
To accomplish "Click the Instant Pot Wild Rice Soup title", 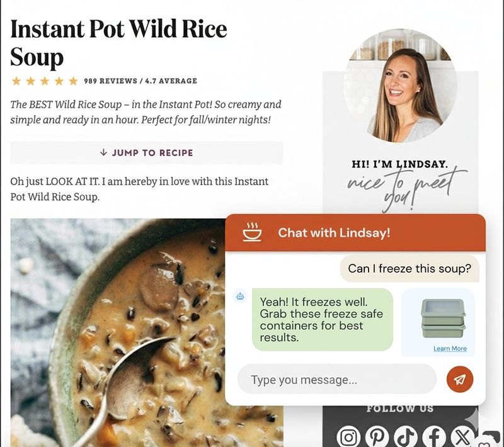I will (118, 43).
